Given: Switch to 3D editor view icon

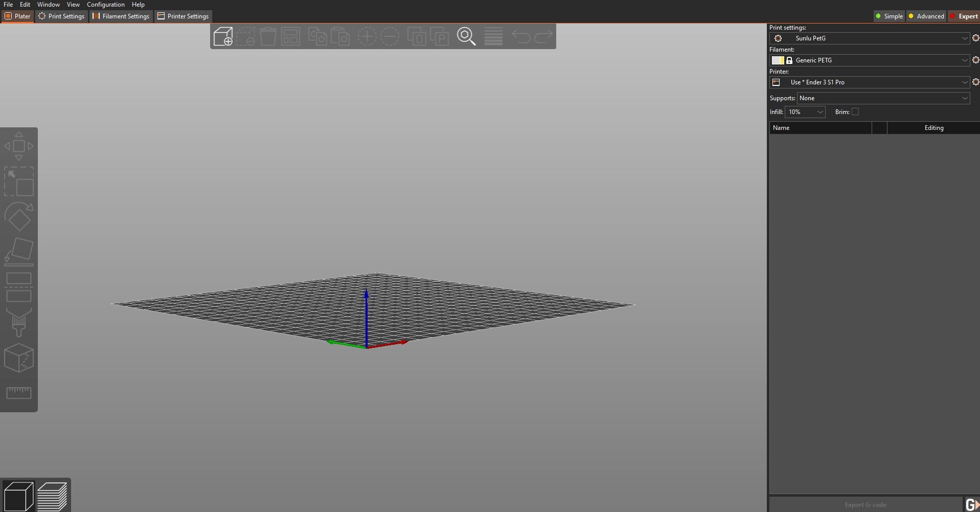Looking at the screenshot, I should click(18, 496).
